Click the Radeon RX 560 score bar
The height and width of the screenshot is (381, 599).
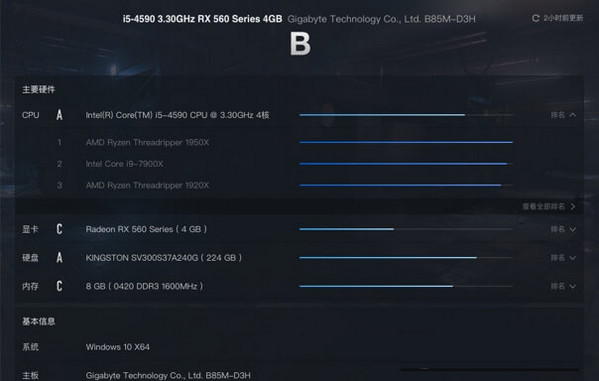pyautogui.click(x=406, y=229)
